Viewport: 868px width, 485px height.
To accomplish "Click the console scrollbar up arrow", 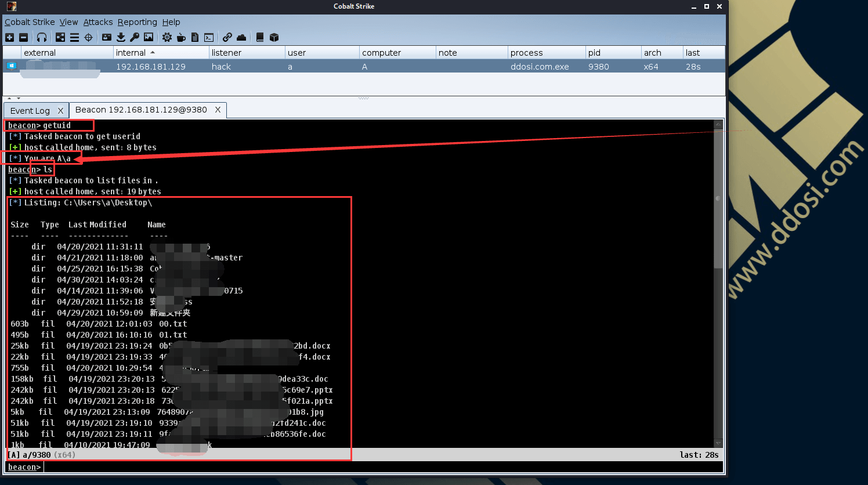I will 718,124.
